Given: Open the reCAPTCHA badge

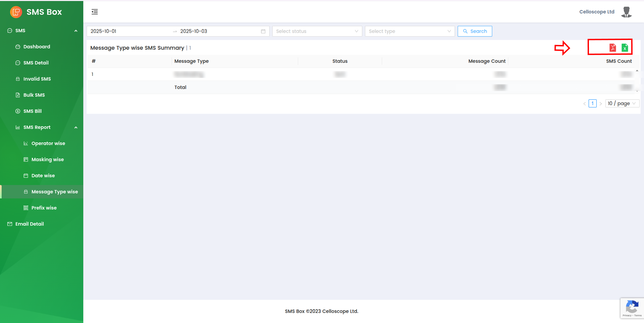Looking at the screenshot, I should (x=632, y=308).
